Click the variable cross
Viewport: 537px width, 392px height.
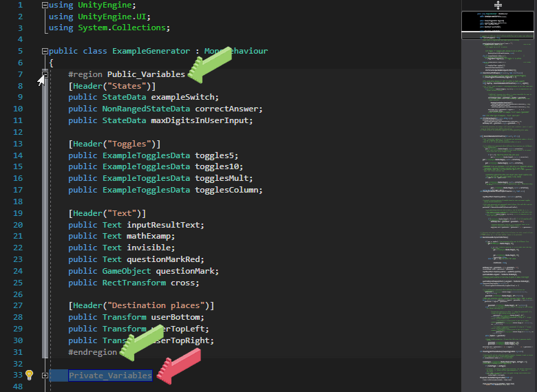(183, 283)
